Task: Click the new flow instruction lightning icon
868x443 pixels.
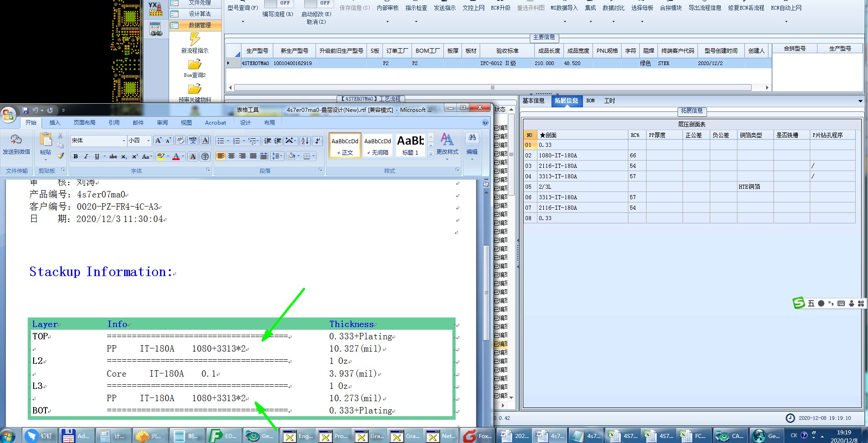Action: pyautogui.click(x=195, y=39)
